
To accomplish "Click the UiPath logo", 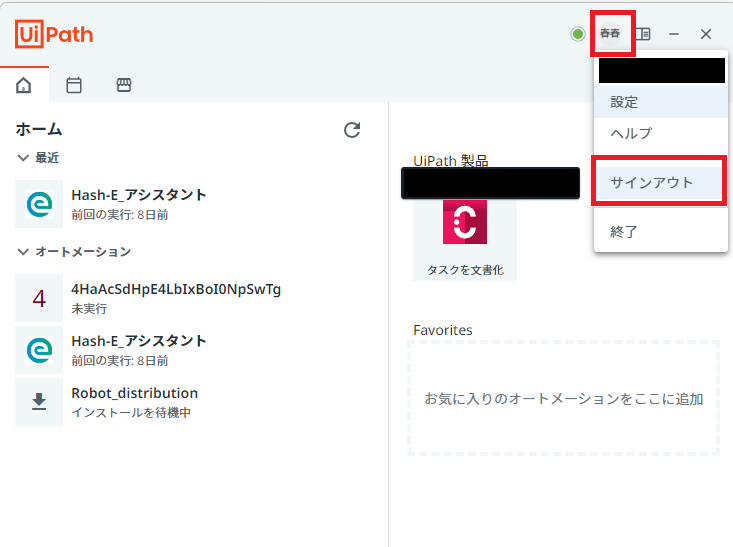I will [54, 34].
